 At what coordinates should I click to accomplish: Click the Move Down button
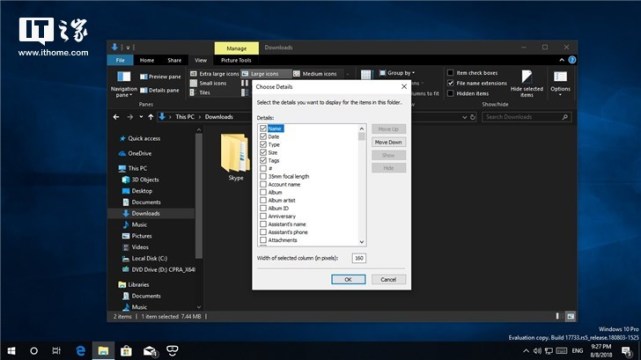[388, 142]
